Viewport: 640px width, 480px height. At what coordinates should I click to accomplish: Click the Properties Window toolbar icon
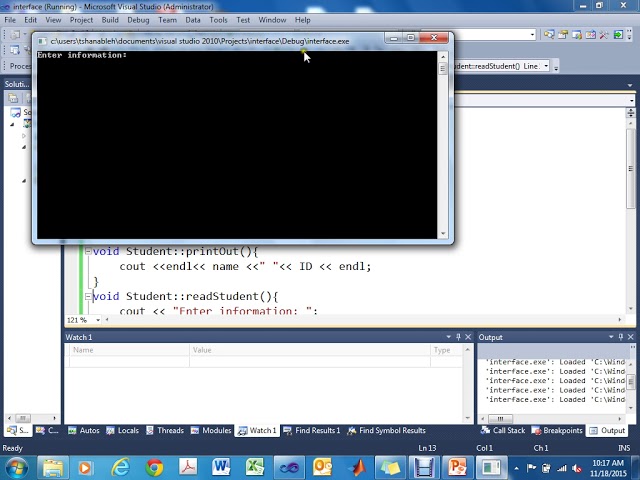click(563, 35)
